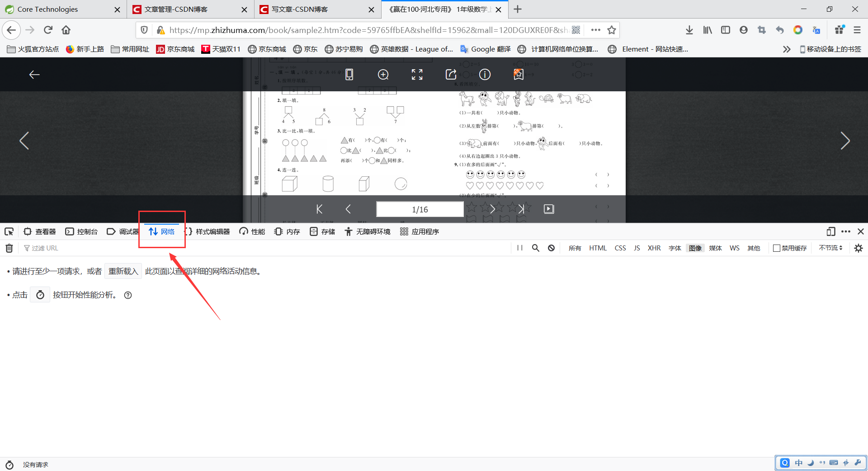Bookmark the book with the ribbon star icon
868x471 pixels.
(518, 74)
